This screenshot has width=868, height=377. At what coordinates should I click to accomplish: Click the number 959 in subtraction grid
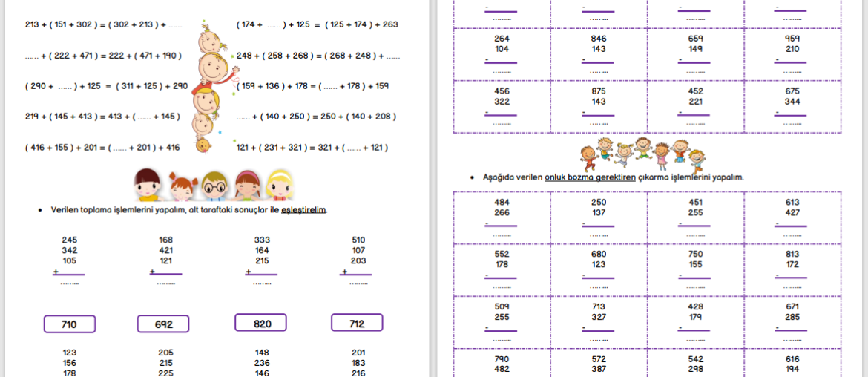click(792, 39)
